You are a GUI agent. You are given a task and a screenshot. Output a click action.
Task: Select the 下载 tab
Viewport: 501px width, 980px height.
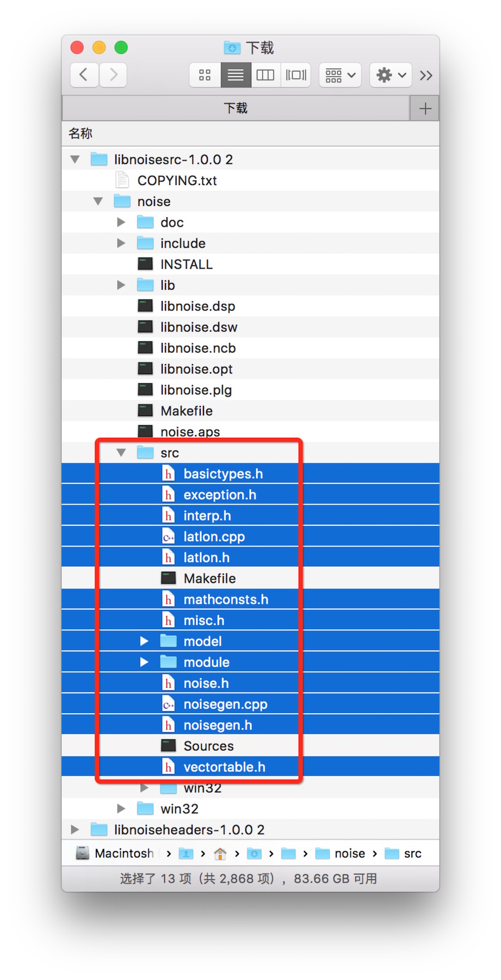[236, 108]
